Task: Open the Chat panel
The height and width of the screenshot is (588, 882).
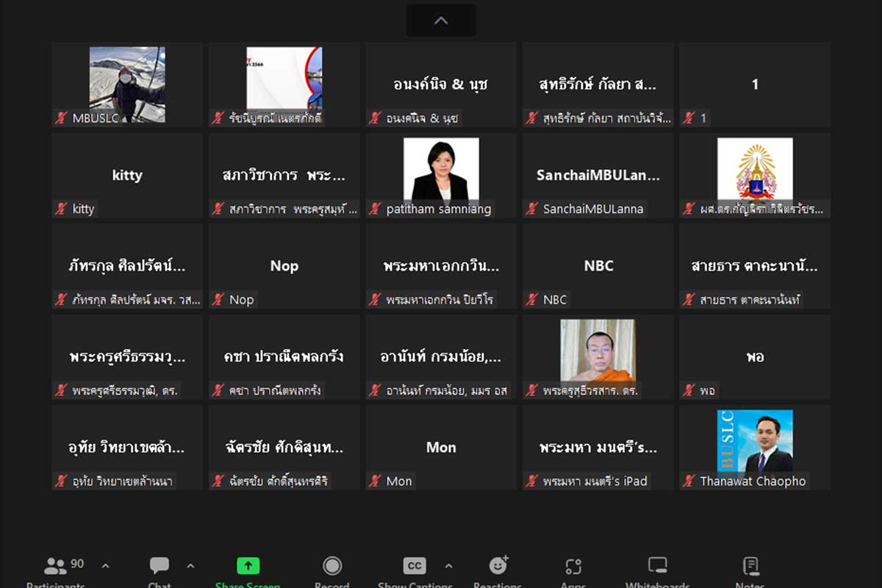Action: pos(159,567)
